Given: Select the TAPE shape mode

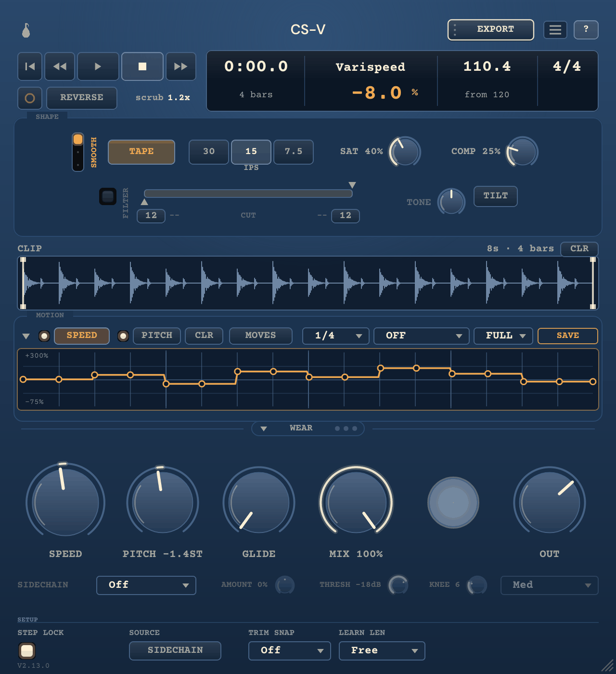Looking at the screenshot, I should click(x=141, y=152).
